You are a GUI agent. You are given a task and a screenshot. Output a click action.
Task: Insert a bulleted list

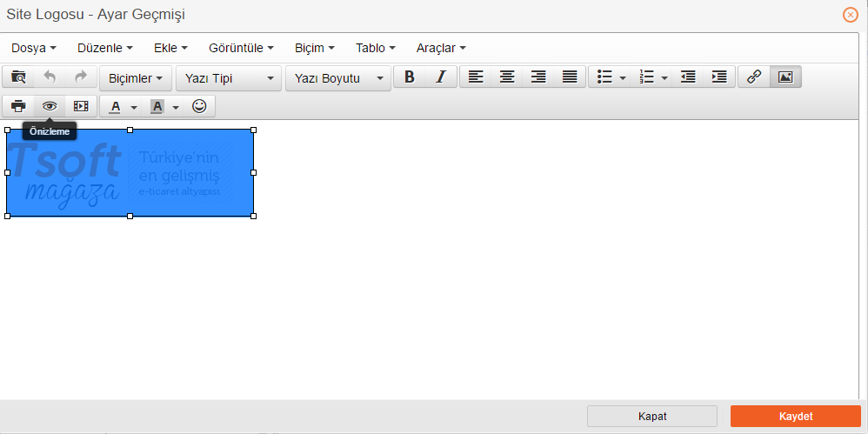[604, 77]
